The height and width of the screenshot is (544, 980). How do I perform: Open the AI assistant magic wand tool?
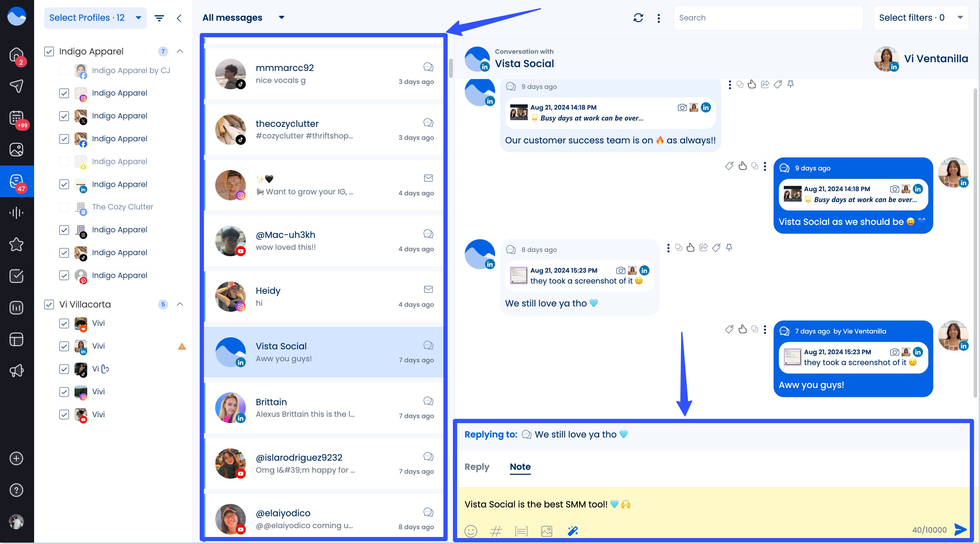point(572,531)
